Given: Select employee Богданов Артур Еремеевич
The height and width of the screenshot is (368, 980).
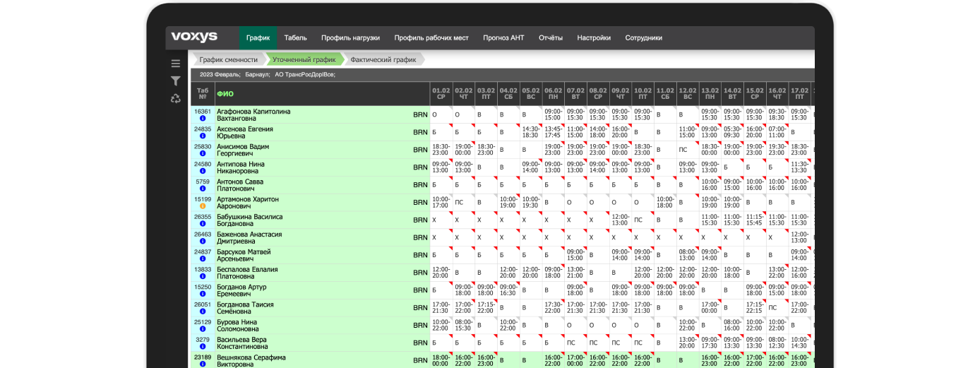Looking at the screenshot, I should point(242,290).
